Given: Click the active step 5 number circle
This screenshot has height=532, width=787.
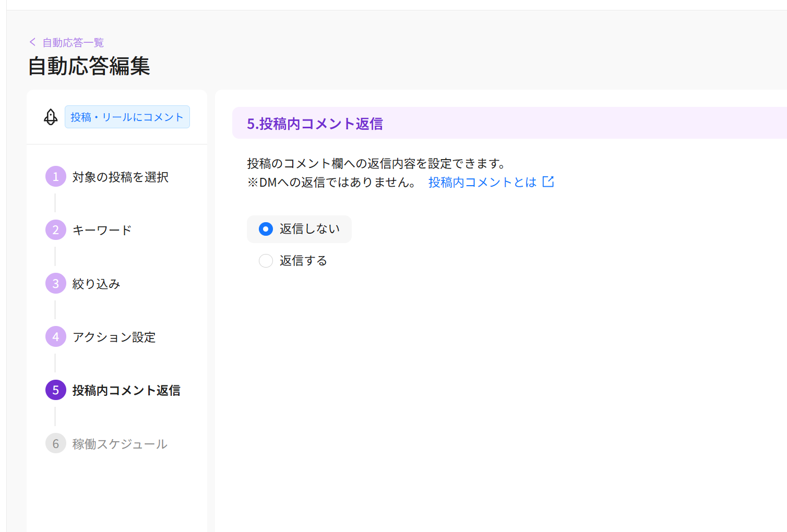Looking at the screenshot, I should (56, 390).
